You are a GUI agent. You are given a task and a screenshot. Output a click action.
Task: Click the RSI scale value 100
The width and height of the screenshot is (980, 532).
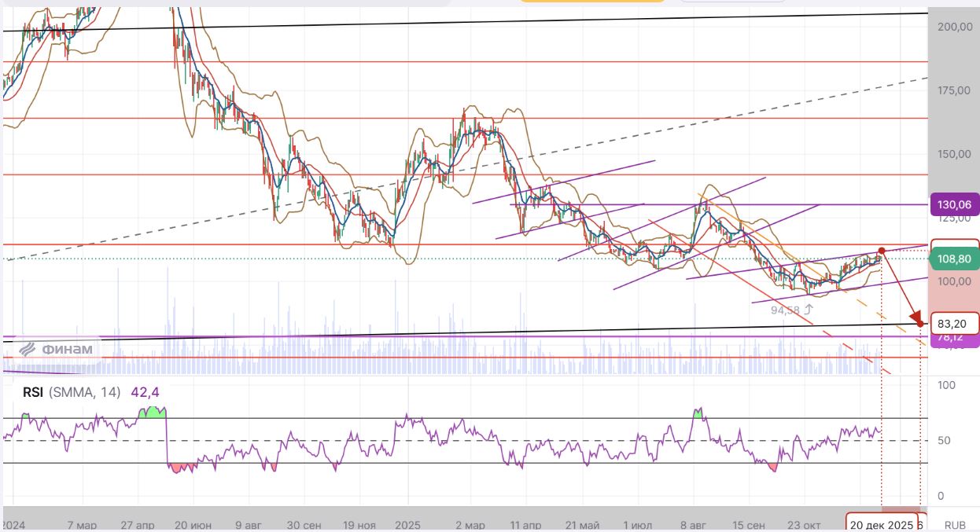(x=945, y=385)
